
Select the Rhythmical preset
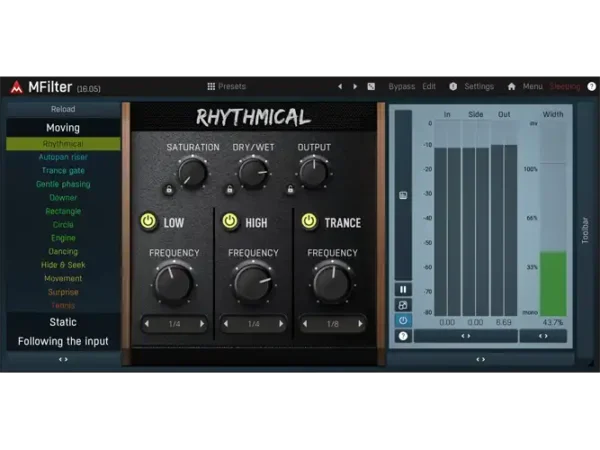point(63,144)
